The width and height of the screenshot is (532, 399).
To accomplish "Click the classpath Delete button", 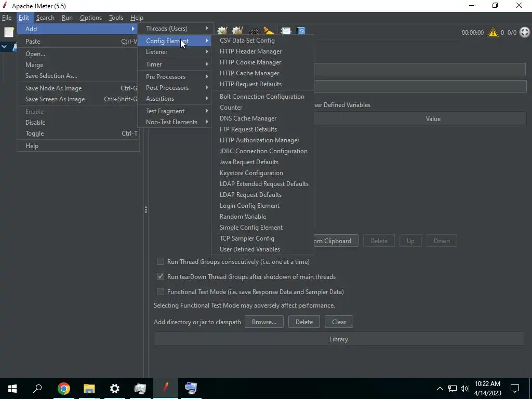I will pos(304,322).
